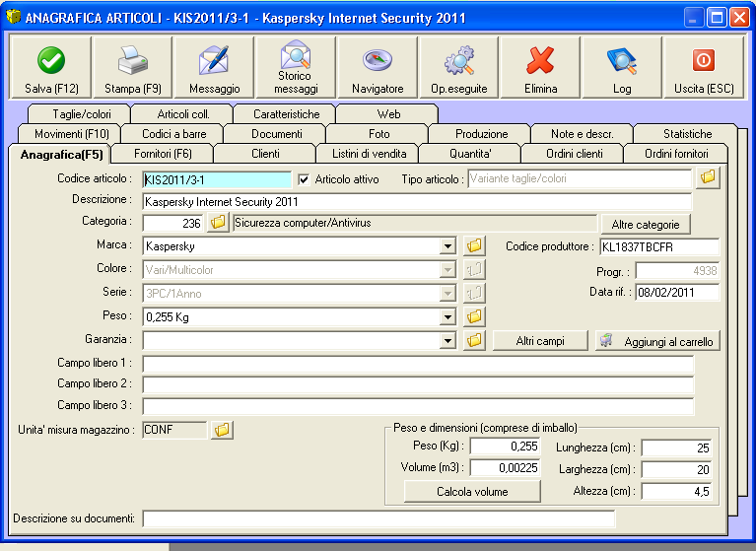Toggle the Articolo attivo checkbox
756x551 pixels.
click(304, 179)
